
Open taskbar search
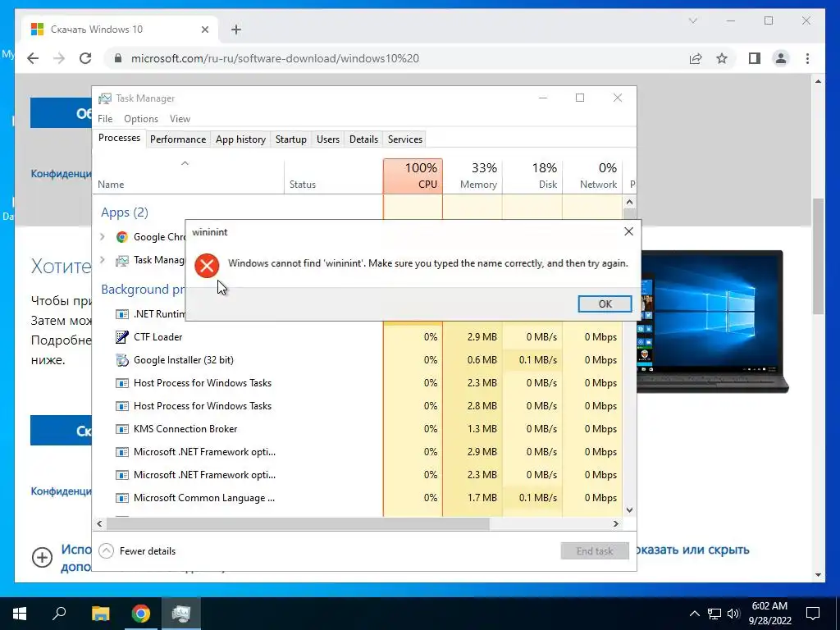pyautogui.click(x=59, y=613)
